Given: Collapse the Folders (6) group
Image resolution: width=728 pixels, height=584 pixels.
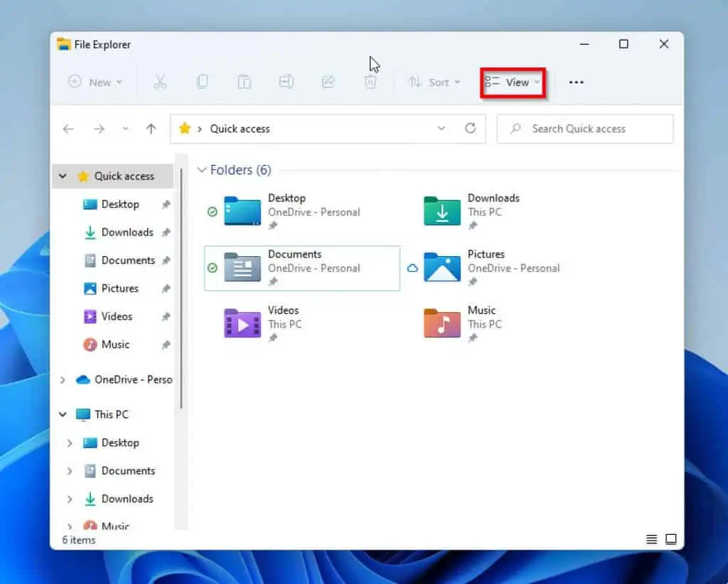Looking at the screenshot, I should coord(203,170).
